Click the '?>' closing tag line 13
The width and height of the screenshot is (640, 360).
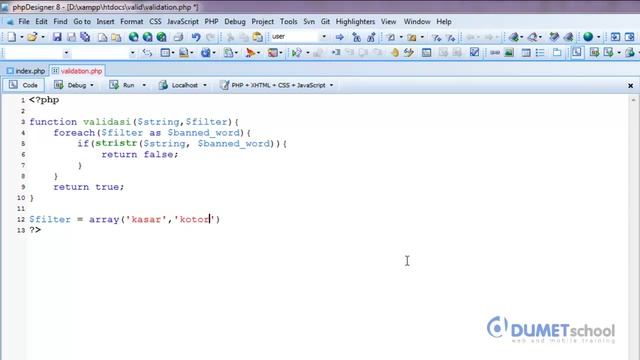35,230
